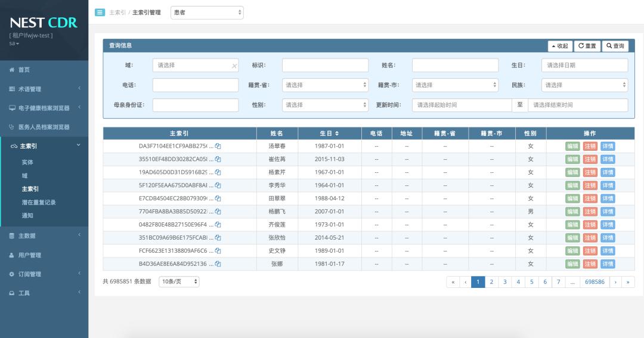The image size is (644, 338).
Task: Go to next page arrow
Action: (615, 282)
